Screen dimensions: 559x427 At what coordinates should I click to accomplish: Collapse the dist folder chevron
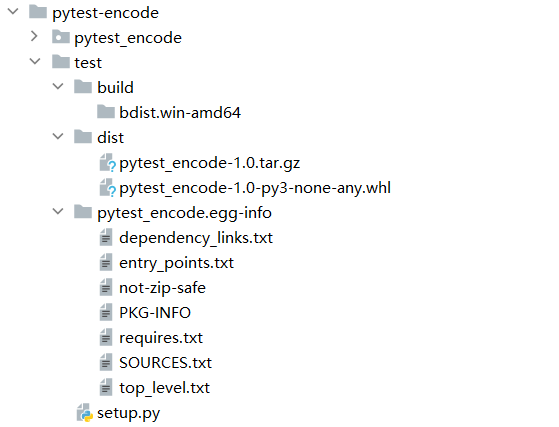58,136
